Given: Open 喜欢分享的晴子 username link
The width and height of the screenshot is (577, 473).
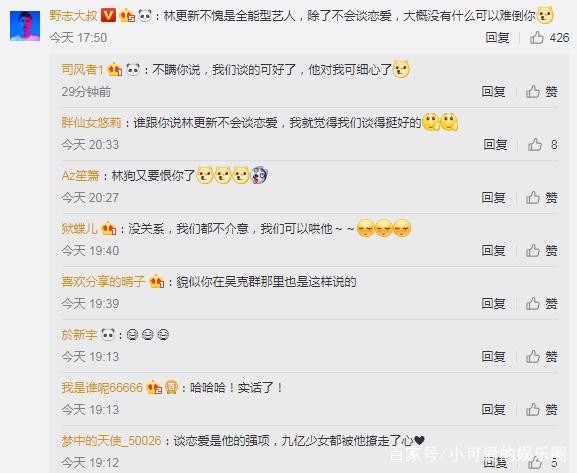Looking at the screenshot, I should (103, 282).
